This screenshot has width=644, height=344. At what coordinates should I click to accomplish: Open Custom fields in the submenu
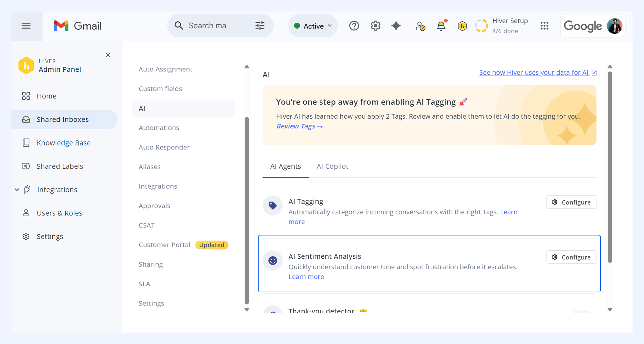click(x=160, y=89)
